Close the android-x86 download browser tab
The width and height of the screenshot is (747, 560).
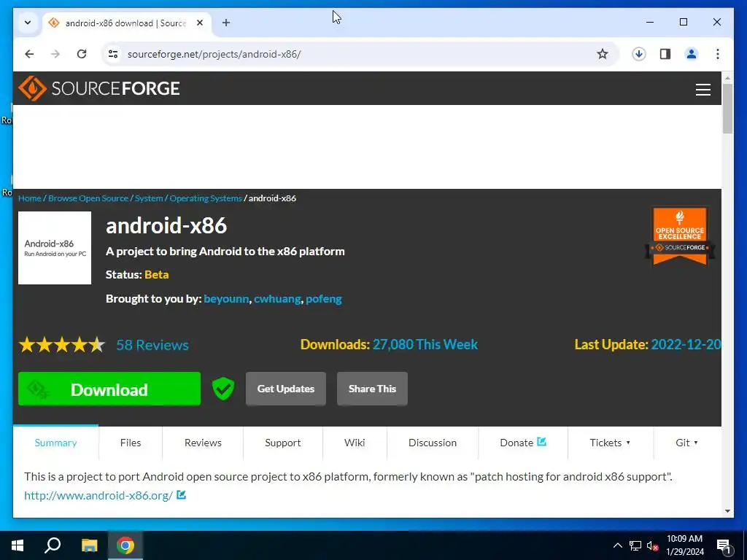point(200,23)
